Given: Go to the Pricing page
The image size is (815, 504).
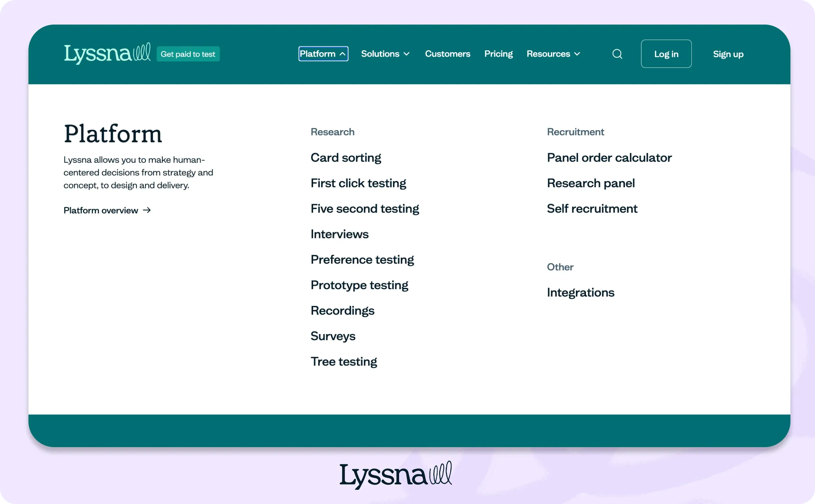Looking at the screenshot, I should [498, 54].
